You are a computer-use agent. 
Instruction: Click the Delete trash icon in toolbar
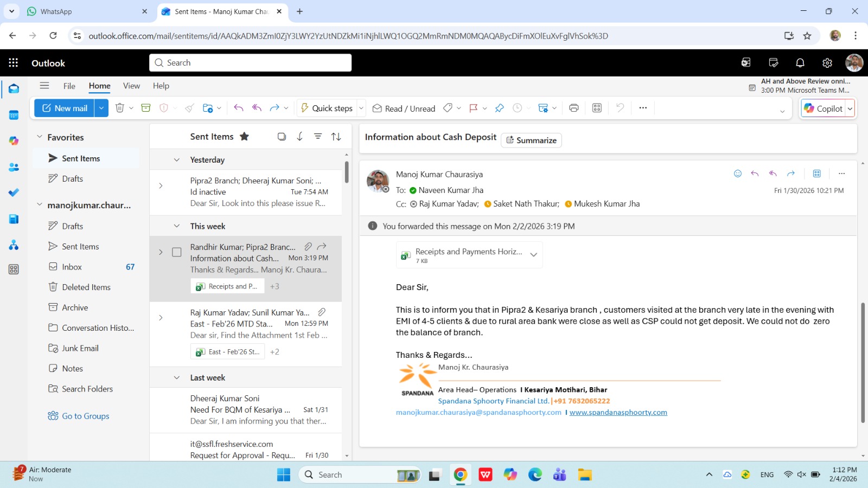click(x=120, y=108)
